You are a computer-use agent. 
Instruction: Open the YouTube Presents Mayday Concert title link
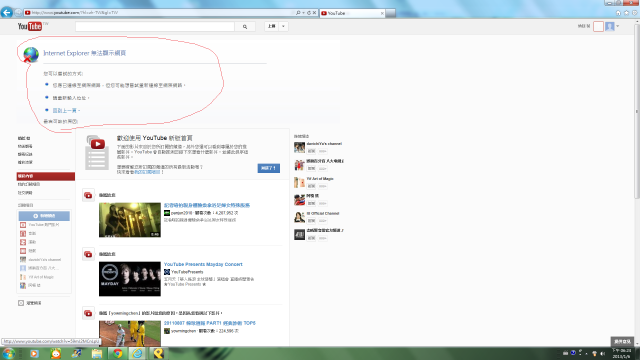(x=203, y=264)
